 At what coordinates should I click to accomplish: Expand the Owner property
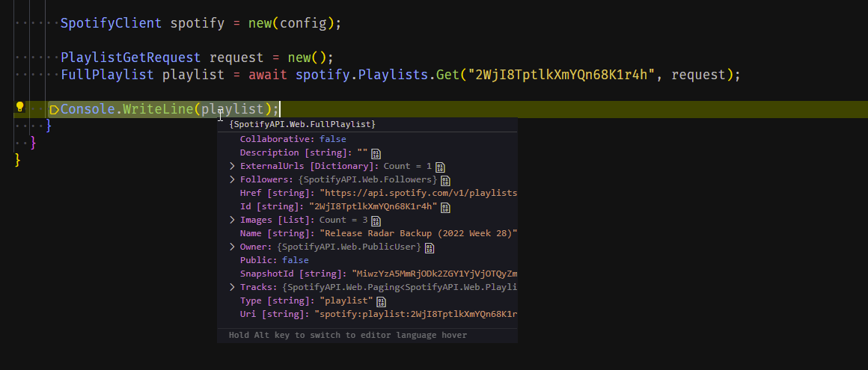[x=233, y=247]
